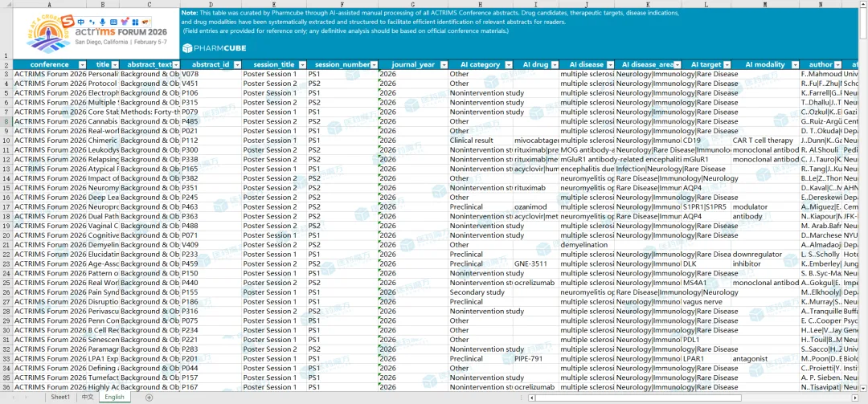This screenshot has width=868, height=404.
Task: Open the AI drug column filter dropdown
Action: coord(554,65)
